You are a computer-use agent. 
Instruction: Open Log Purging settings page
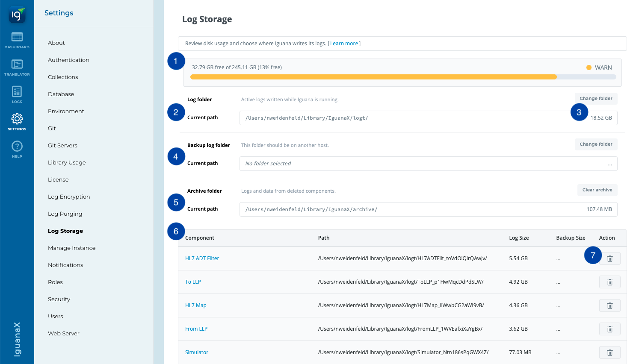click(x=65, y=214)
